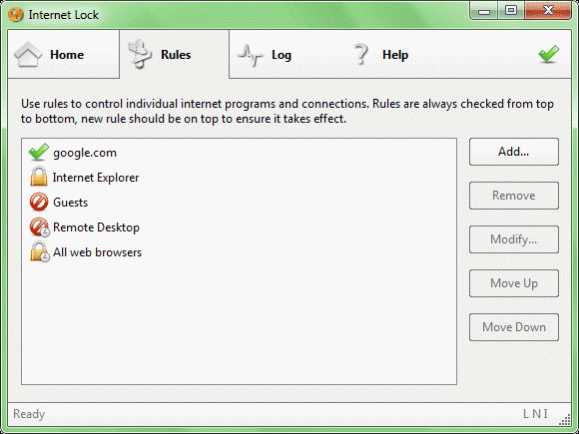This screenshot has width=579, height=434.
Task: Click the green status checkmark in the tab bar
Action: pyautogui.click(x=549, y=54)
